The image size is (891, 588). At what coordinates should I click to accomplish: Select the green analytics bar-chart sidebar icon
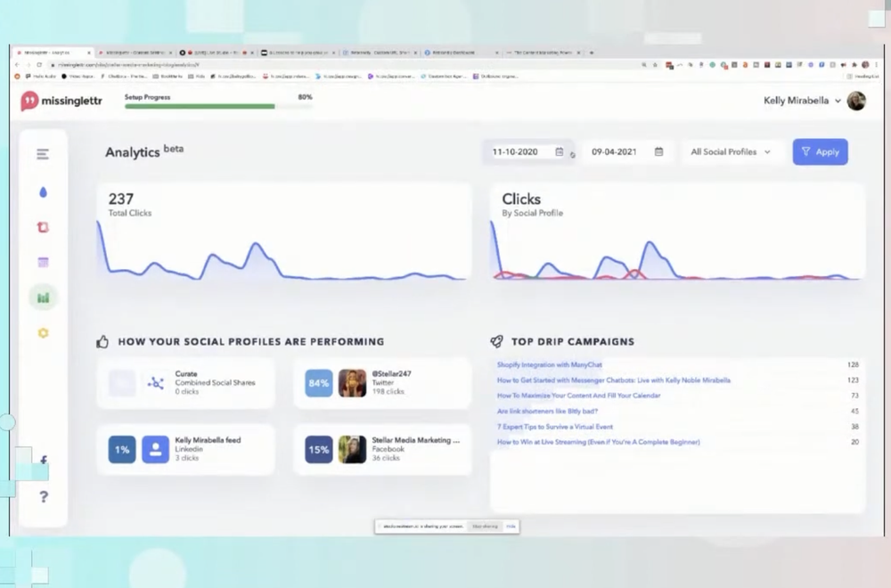(43, 298)
